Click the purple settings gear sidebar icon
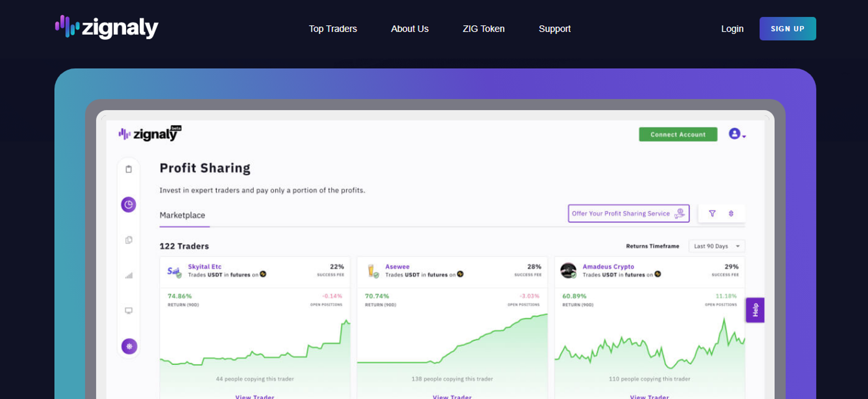Screen dimensions: 868x399 [x=129, y=346]
